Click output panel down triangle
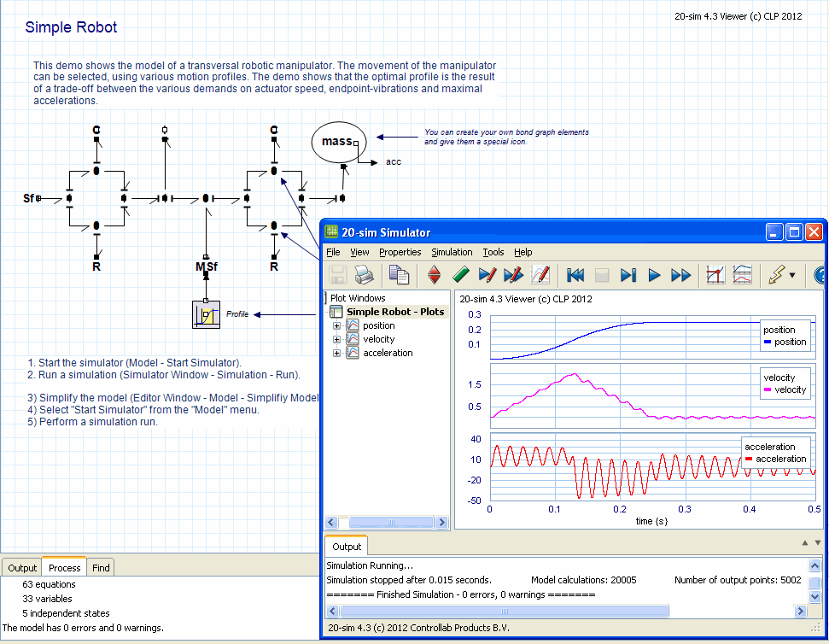 (x=817, y=543)
